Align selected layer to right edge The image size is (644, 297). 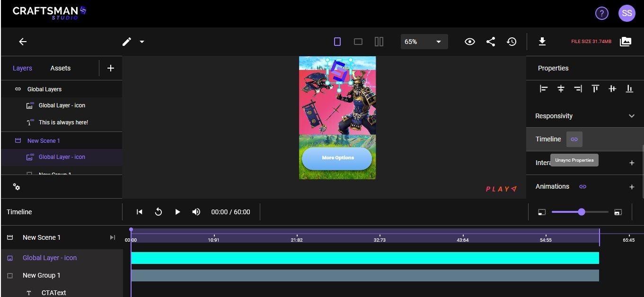(578, 88)
